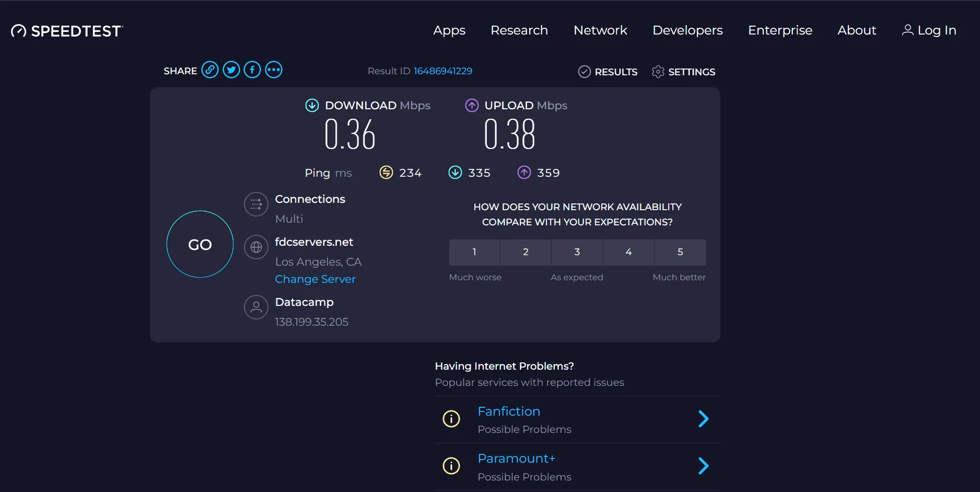Open more share options icon

click(274, 70)
